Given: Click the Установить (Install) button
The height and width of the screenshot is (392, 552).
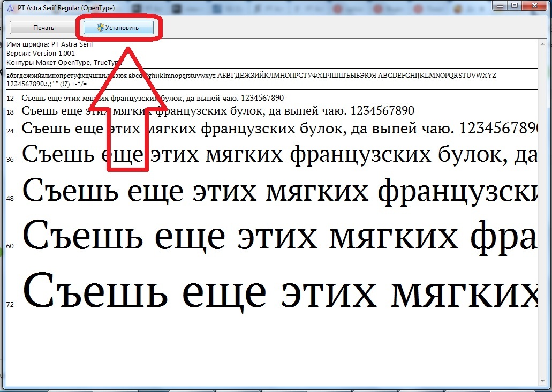Looking at the screenshot, I should click(118, 28).
